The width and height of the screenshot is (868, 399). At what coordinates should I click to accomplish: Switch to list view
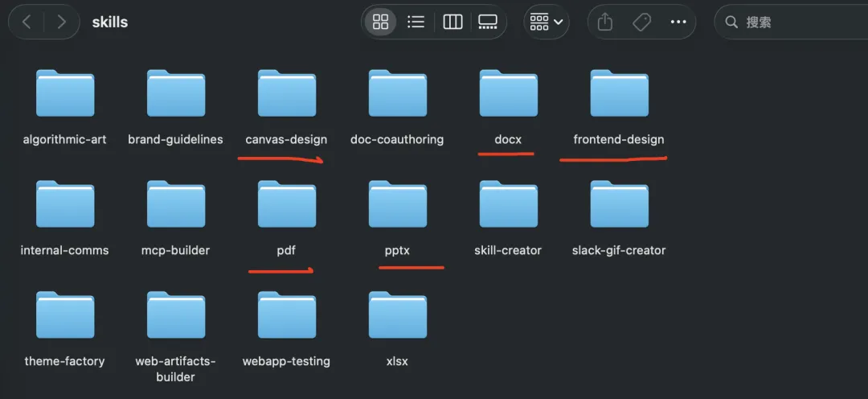(416, 23)
